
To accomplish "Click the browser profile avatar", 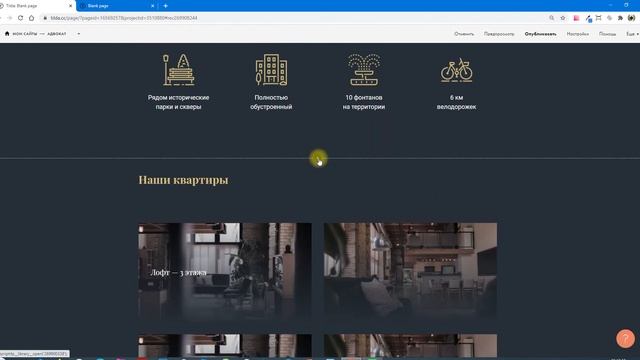I will 631,18.
